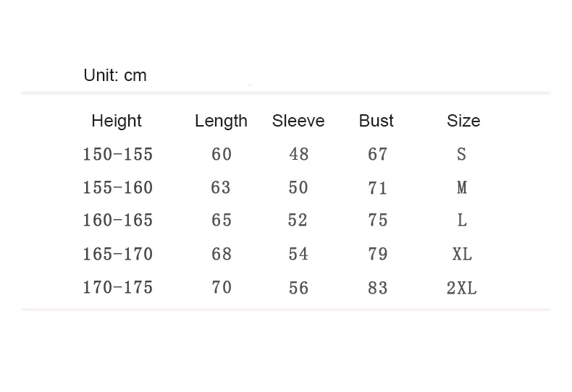Select the 155-160 height cell
The image size is (572, 392).
click(117, 187)
